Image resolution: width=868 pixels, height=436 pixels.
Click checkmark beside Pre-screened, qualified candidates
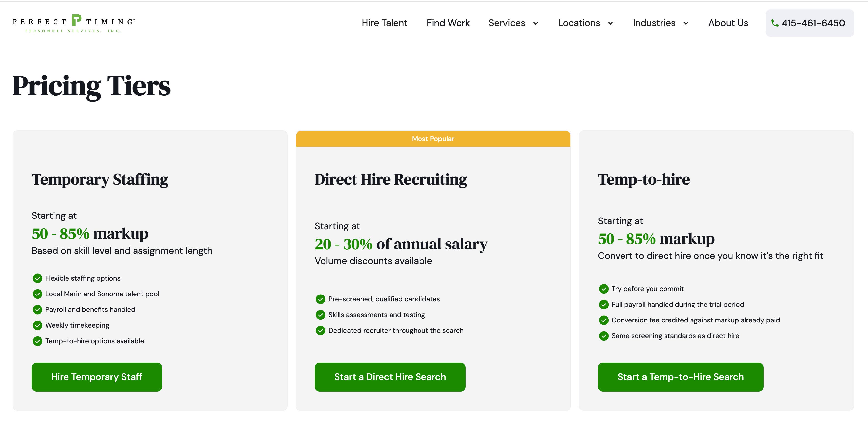pos(320,299)
